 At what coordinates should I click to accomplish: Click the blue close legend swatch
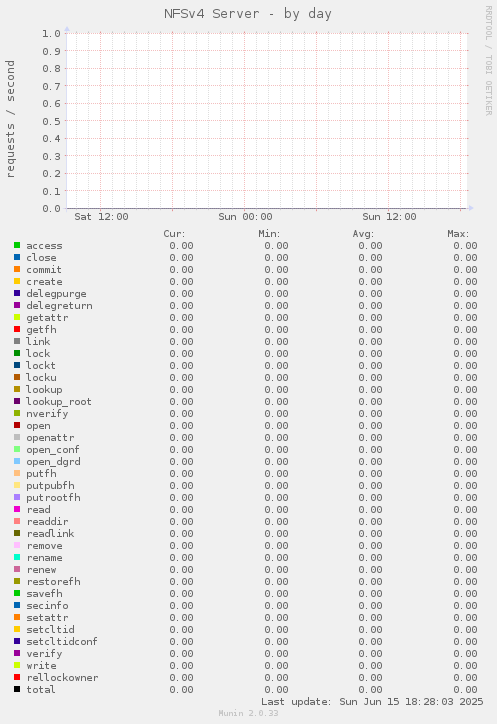[17, 257]
